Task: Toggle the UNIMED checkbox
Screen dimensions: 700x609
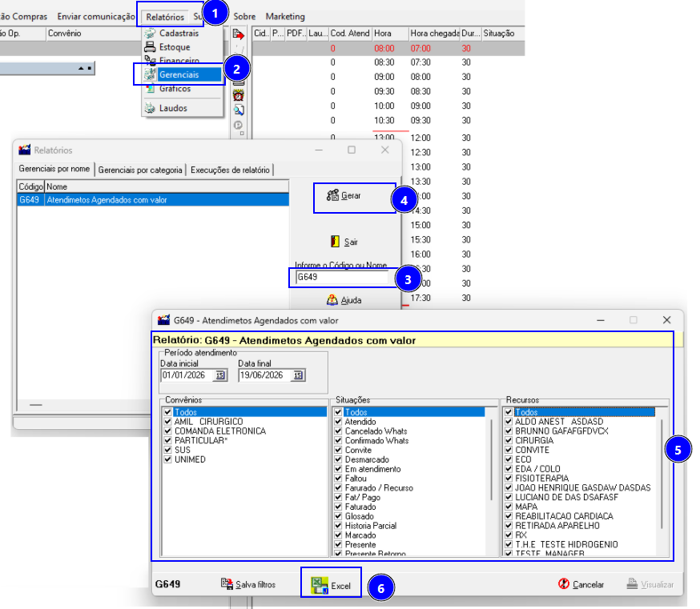Action: (167, 459)
